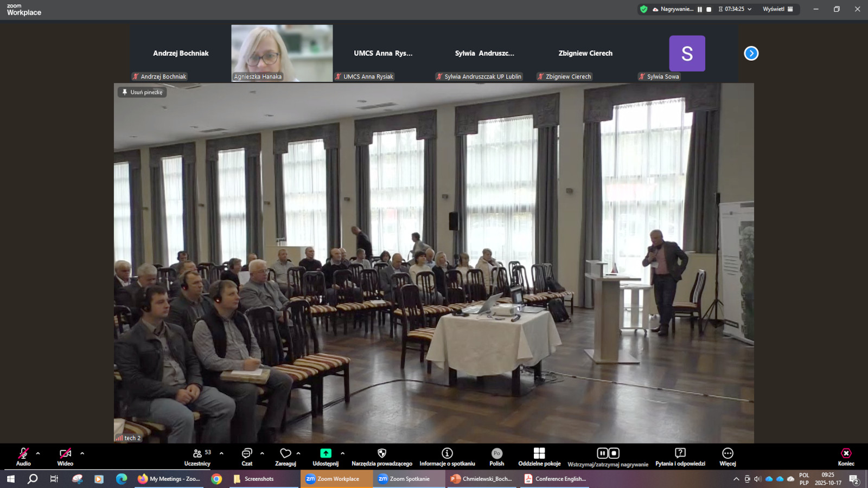Screen dimensions: 868x488
Task: Expand video options arrow next to Wideo
Action: [x=82, y=453]
